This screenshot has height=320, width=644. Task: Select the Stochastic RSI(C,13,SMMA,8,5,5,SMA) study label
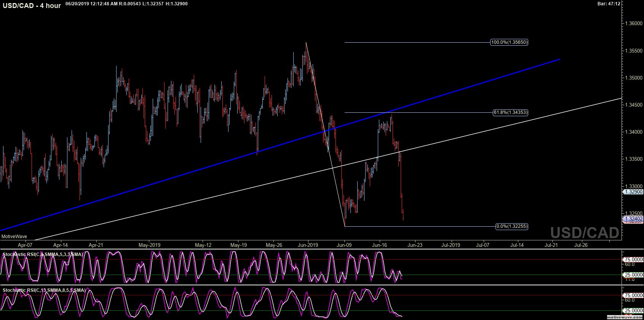[44, 290]
